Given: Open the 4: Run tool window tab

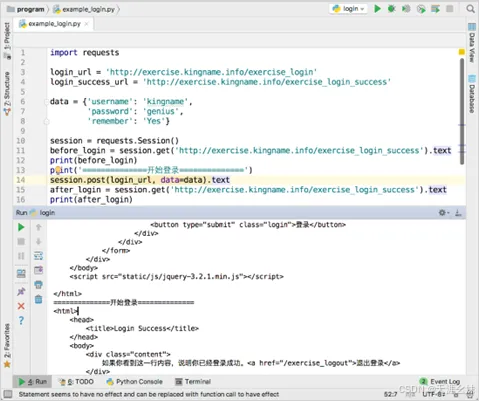Looking at the screenshot, I should click(33, 382).
